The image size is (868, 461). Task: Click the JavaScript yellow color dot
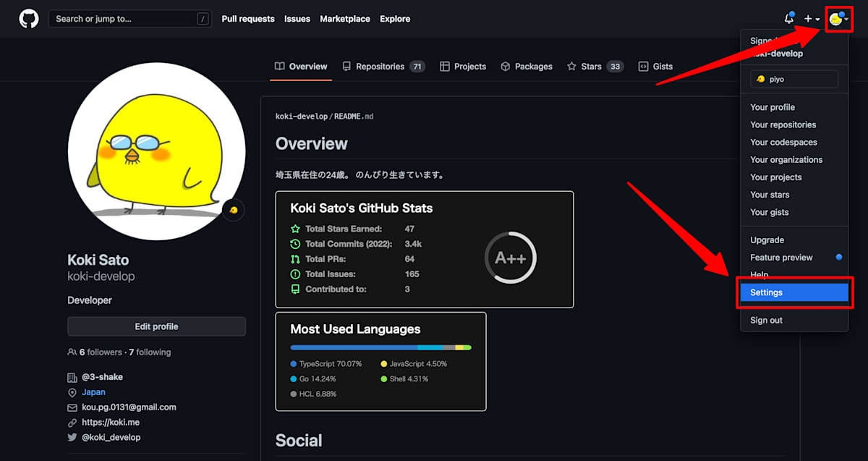pos(384,364)
